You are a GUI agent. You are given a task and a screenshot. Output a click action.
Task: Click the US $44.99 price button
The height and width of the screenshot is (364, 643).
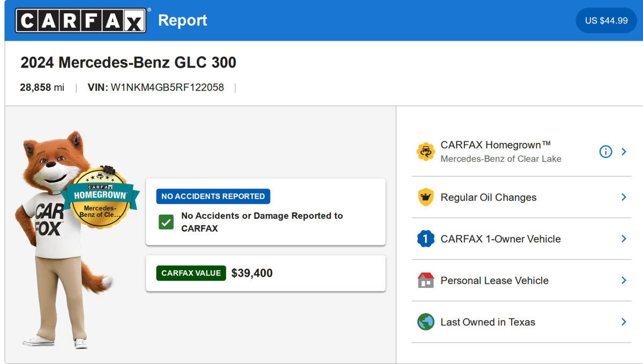(x=606, y=20)
